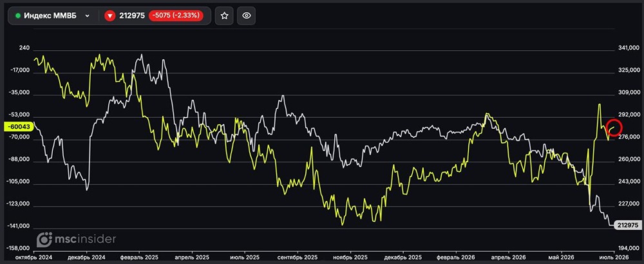Click the left axis value -158,000

[18, 249]
